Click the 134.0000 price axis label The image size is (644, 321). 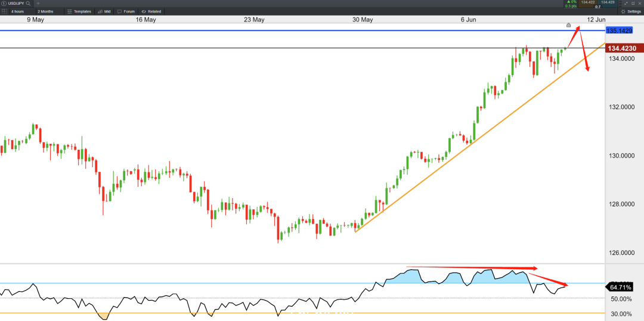[622, 59]
